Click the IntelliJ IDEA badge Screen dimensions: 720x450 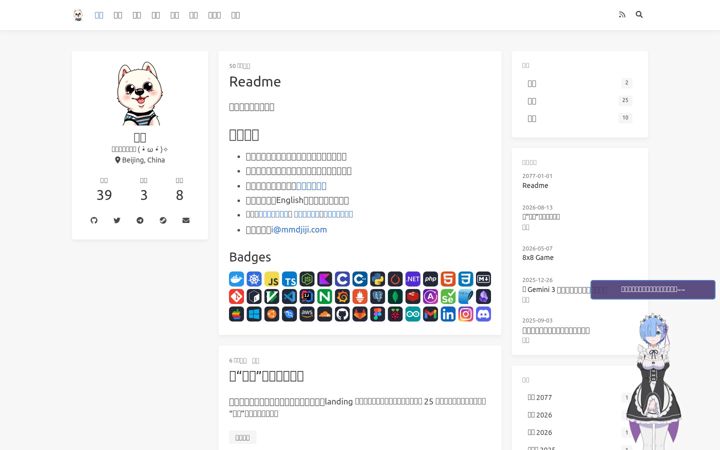(307, 297)
